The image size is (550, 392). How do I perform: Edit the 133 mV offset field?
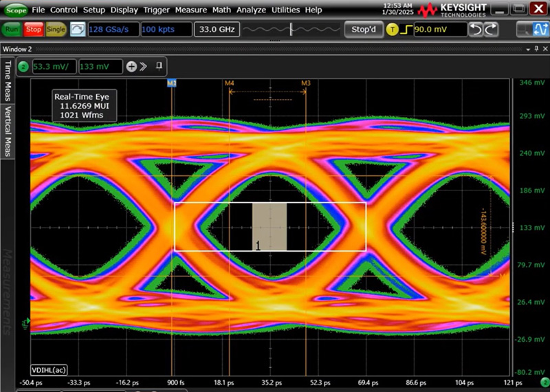click(100, 66)
